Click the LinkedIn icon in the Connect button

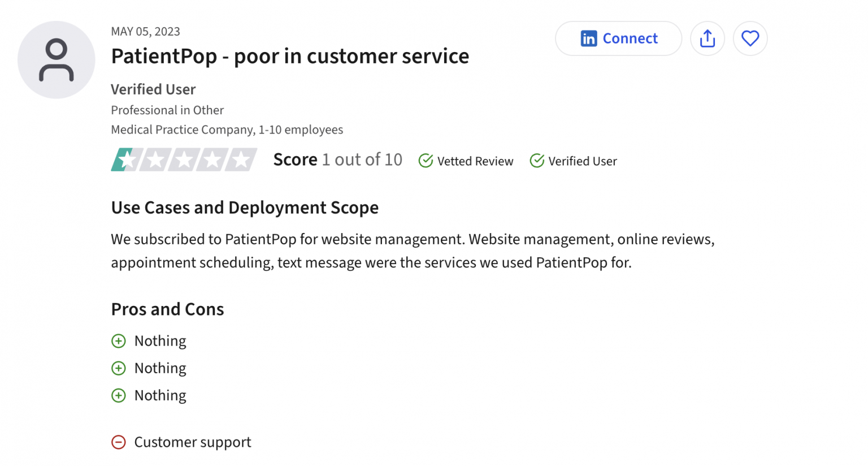[589, 38]
